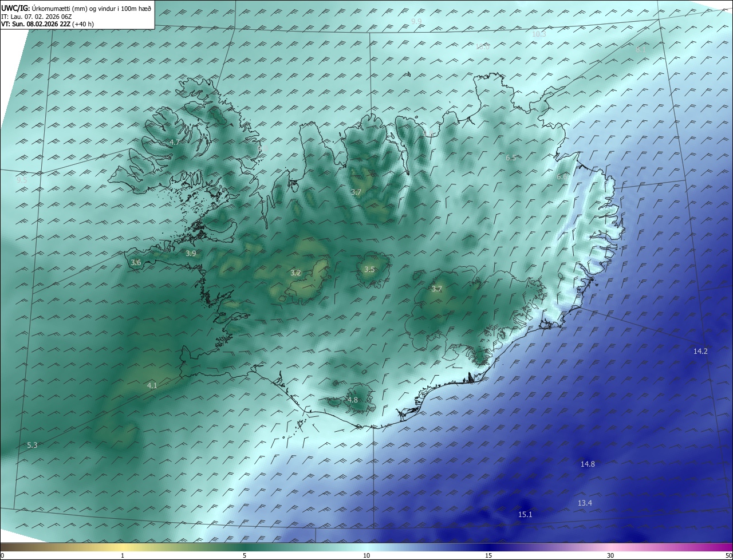Click the 5.3 value on the map

tap(32, 445)
